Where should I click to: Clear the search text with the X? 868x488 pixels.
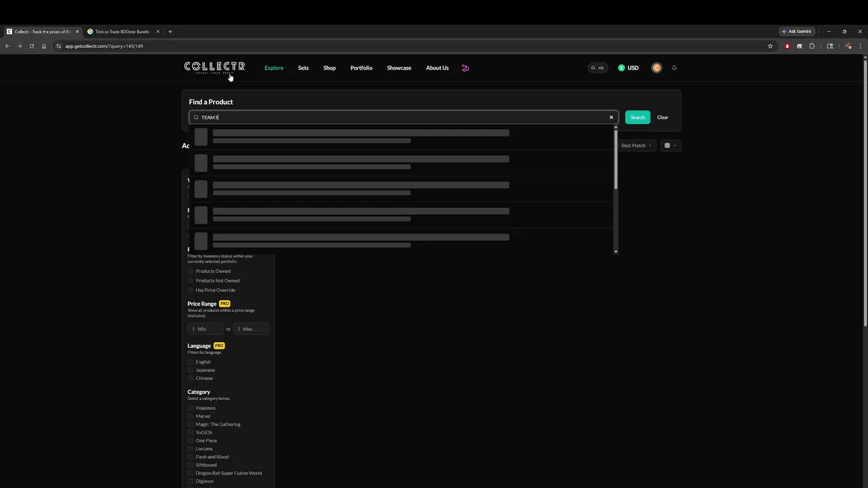611,117
